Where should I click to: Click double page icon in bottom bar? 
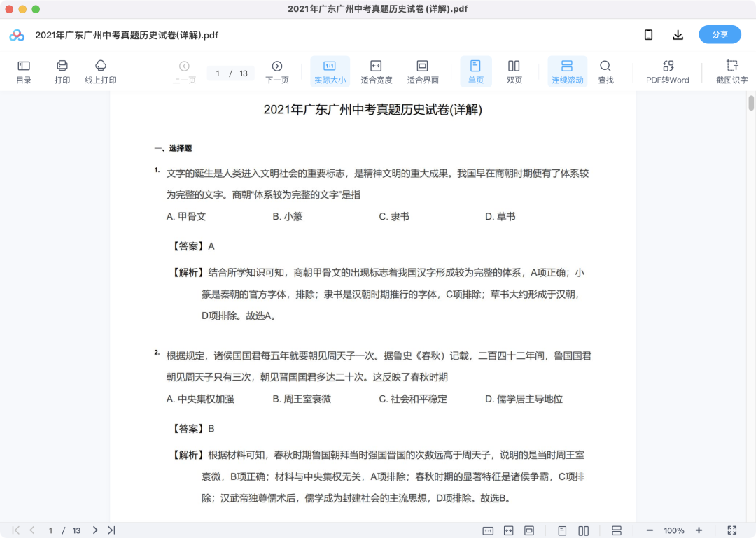click(x=583, y=531)
